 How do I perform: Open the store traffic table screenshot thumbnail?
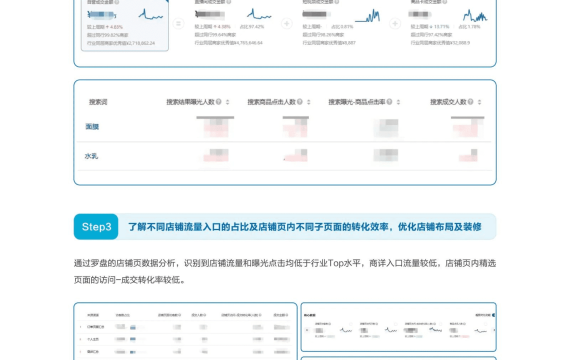click(185, 331)
